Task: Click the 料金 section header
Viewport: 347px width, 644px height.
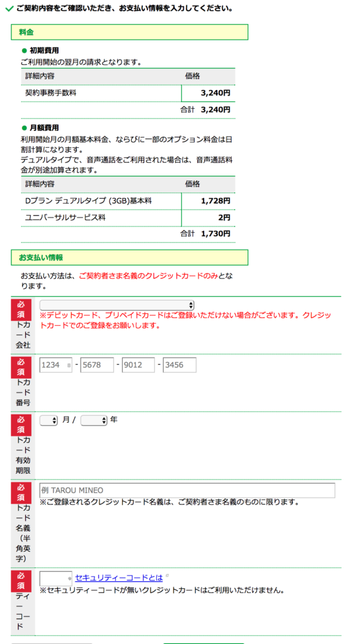Action: point(130,32)
